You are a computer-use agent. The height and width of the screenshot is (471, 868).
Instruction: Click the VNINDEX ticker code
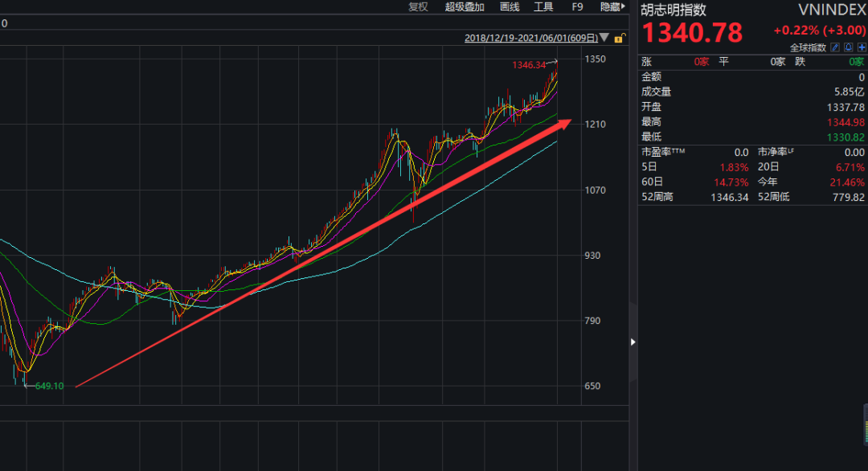point(832,10)
